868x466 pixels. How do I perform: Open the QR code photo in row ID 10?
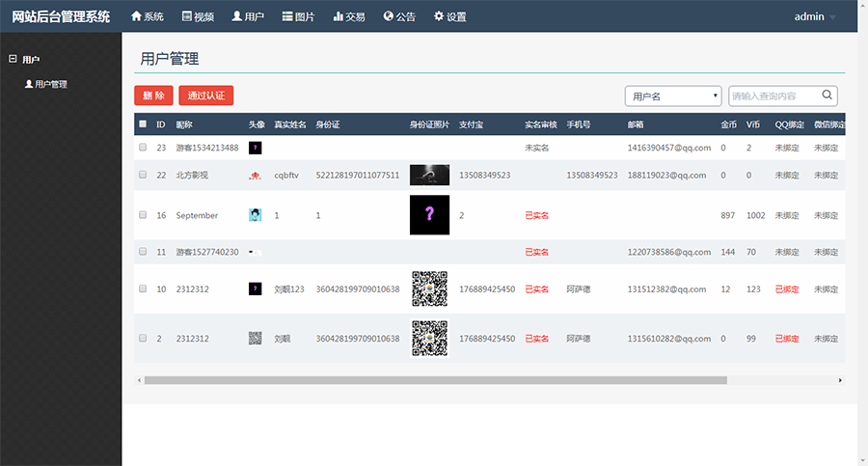click(x=429, y=288)
